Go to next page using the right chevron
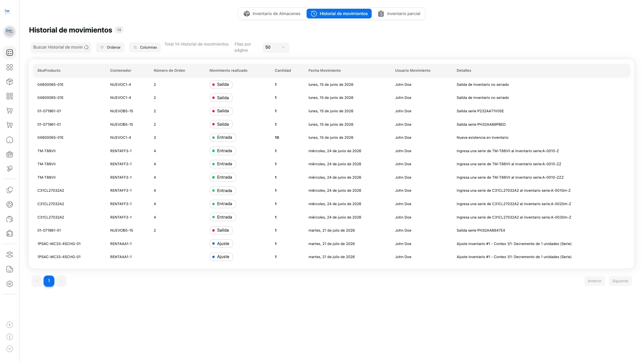Image resolution: width=644 pixels, height=362 pixels. coord(61,281)
